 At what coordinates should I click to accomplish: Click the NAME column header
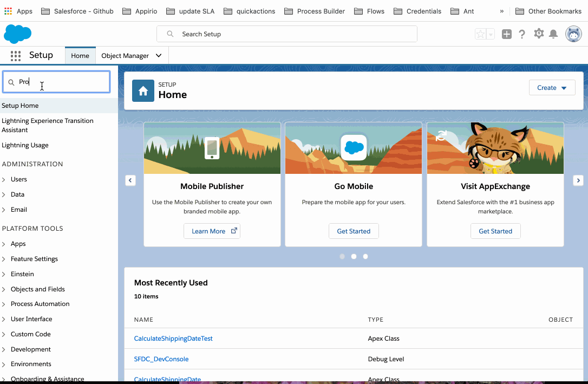(143, 320)
